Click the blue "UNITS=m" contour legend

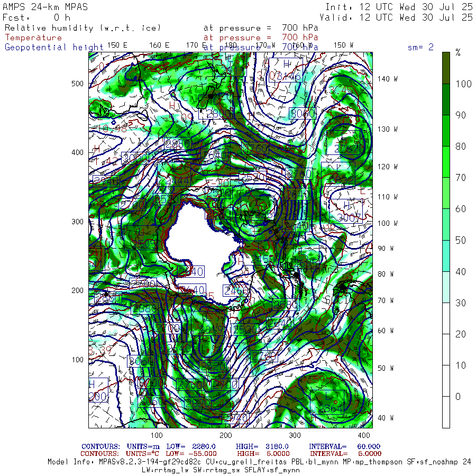point(143,446)
